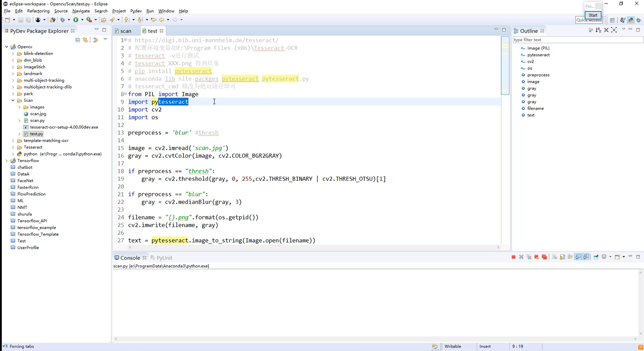Terminate the console with red stop icon
Screen dimensions: 644x351
513,257
